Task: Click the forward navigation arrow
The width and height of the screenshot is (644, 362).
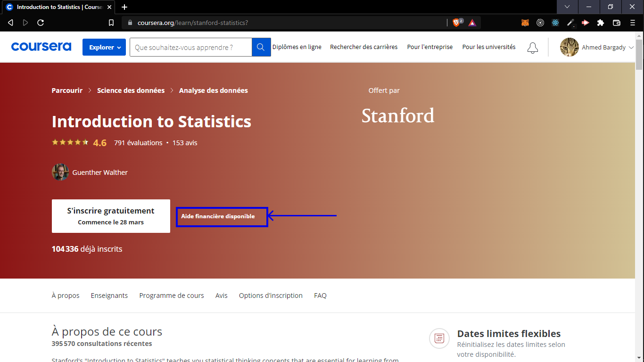Action: tap(25, 23)
